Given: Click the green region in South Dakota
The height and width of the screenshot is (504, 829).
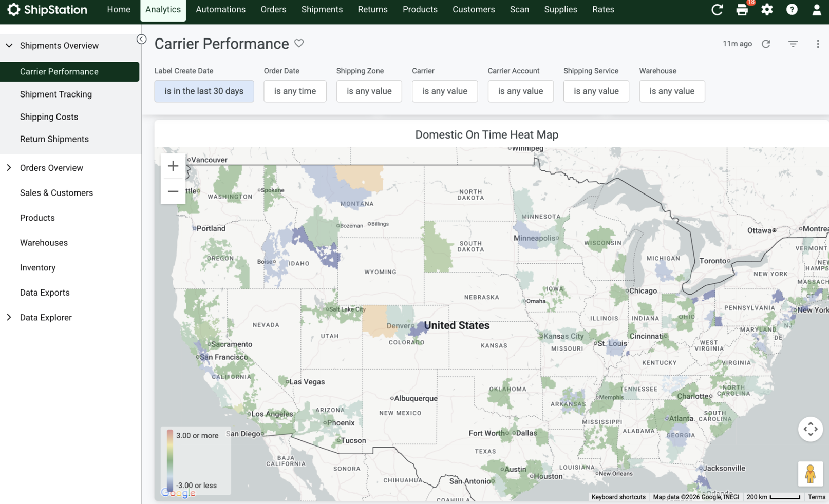Looking at the screenshot, I should 438,247.
